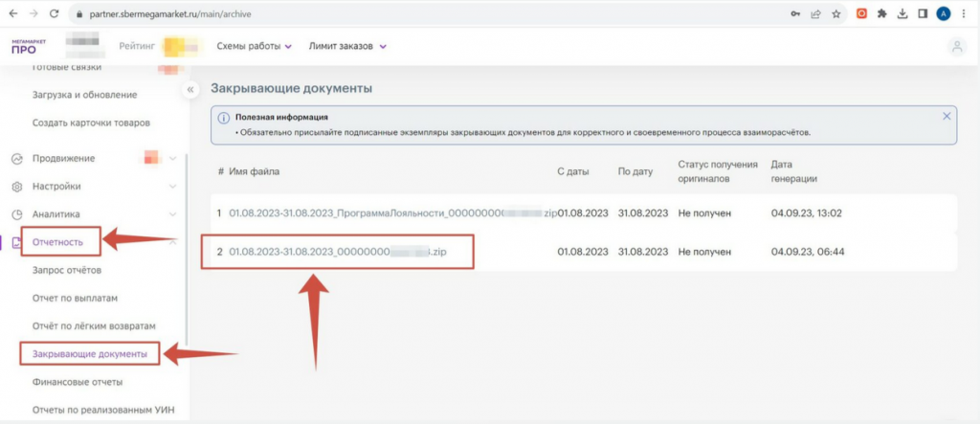Reload the page with refresh icon
Image resolution: width=980 pixels, height=424 pixels.
tap(53, 15)
